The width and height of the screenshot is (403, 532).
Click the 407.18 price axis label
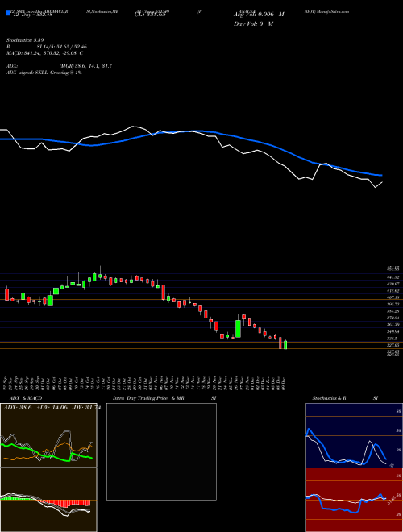point(393,297)
